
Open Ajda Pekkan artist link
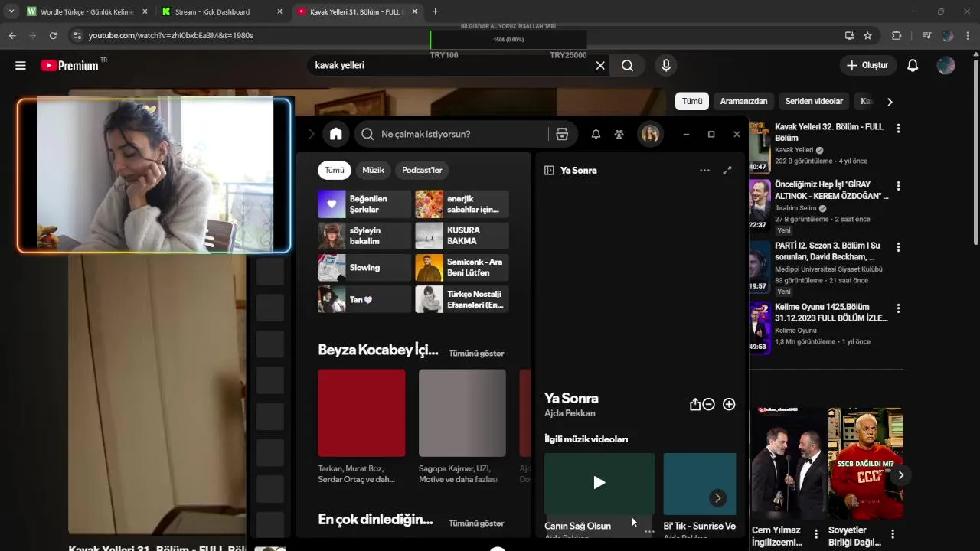[x=570, y=413]
